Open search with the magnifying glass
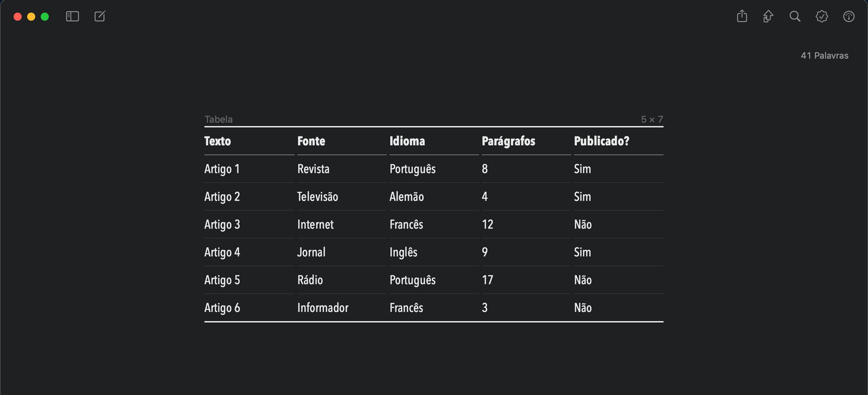 point(795,16)
